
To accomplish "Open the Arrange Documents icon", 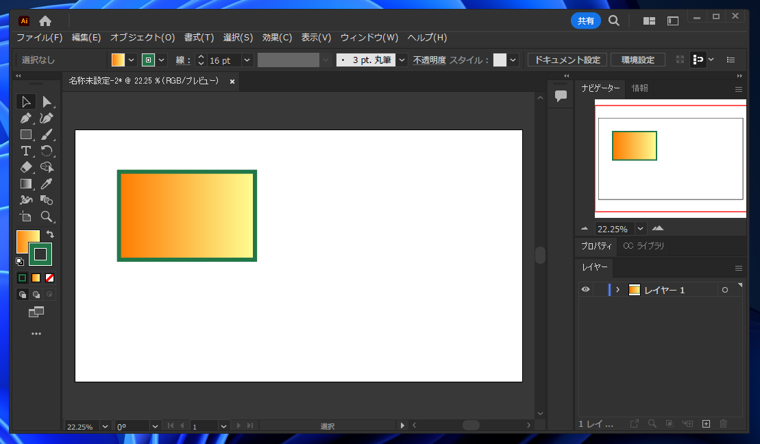I will (x=649, y=21).
